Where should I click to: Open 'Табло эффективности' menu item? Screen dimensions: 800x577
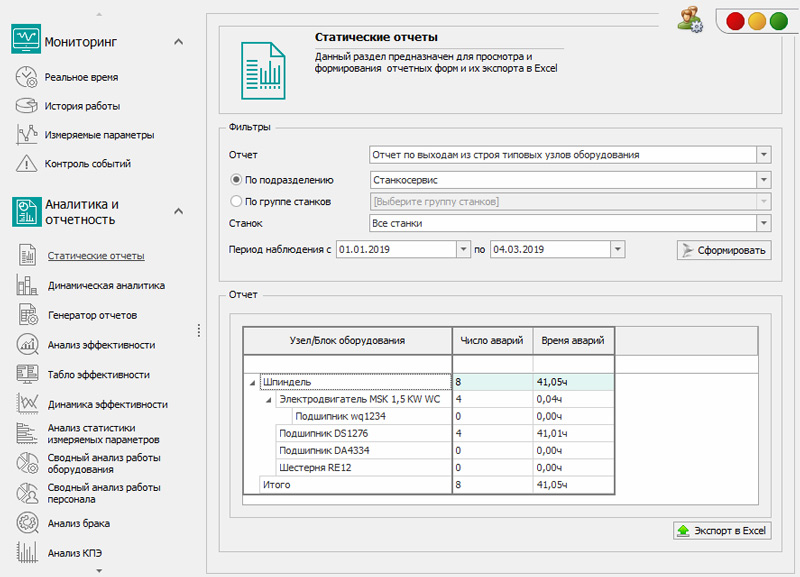[x=99, y=374]
